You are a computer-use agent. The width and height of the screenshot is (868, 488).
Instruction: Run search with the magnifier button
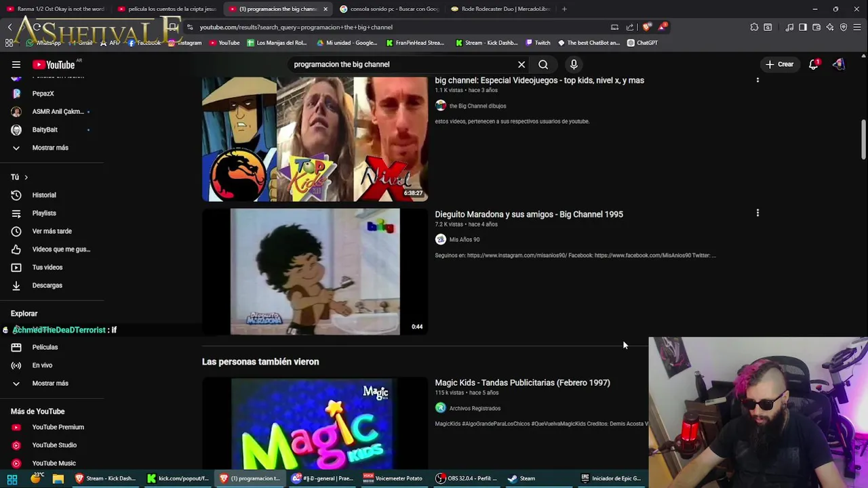click(543, 64)
